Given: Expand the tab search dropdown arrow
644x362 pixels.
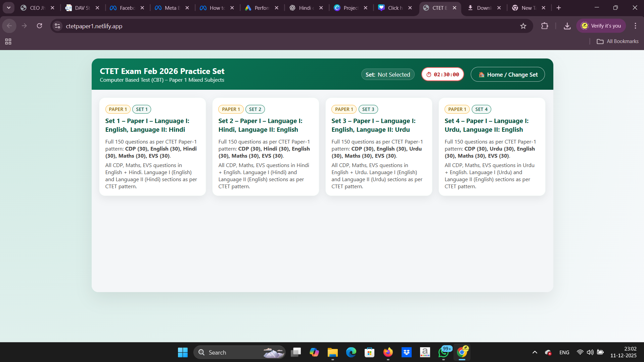Looking at the screenshot, I should (x=8, y=7).
